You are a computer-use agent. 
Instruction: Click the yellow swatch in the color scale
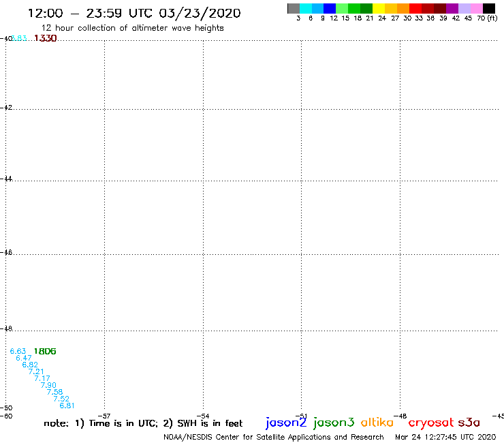point(379,8)
